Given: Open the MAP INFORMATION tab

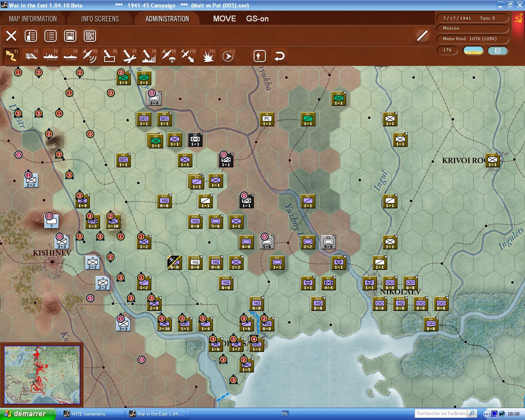Looking at the screenshot, I should (33, 19).
